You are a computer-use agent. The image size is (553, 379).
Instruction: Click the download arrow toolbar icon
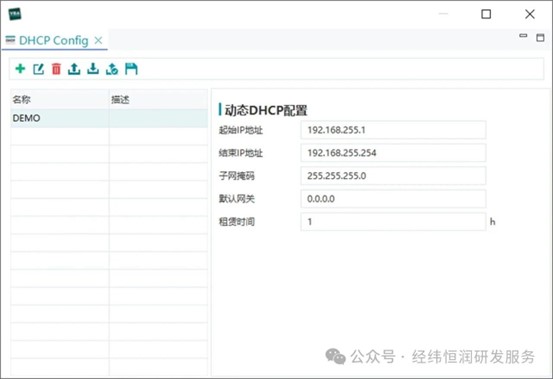coord(93,69)
